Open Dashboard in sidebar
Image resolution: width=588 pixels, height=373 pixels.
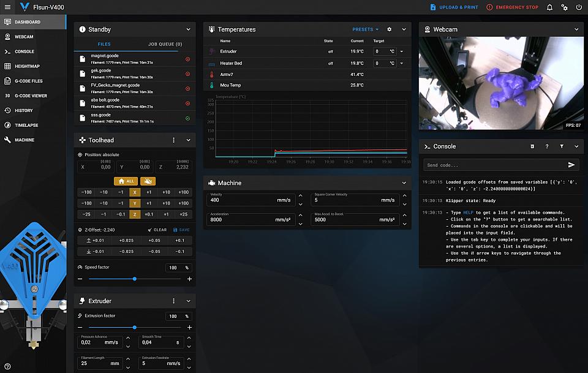point(33,22)
